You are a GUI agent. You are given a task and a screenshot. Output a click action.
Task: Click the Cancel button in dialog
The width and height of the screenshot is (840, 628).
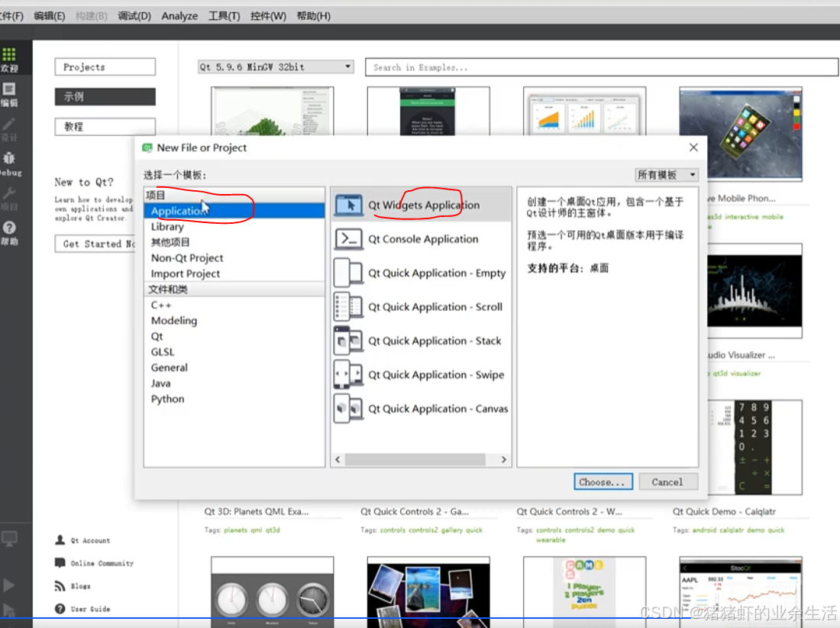tap(667, 482)
